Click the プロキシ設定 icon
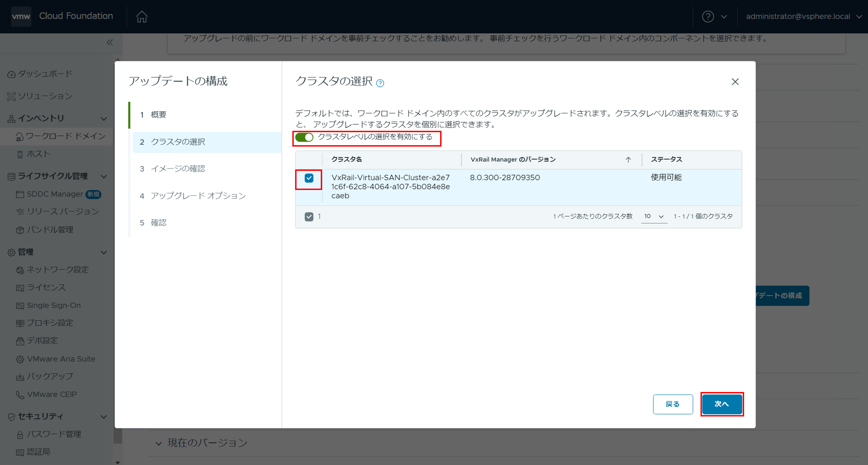This screenshot has height=465, width=868. pyautogui.click(x=20, y=323)
